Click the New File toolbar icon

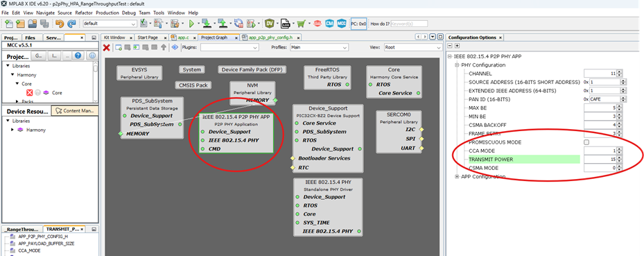point(9,24)
